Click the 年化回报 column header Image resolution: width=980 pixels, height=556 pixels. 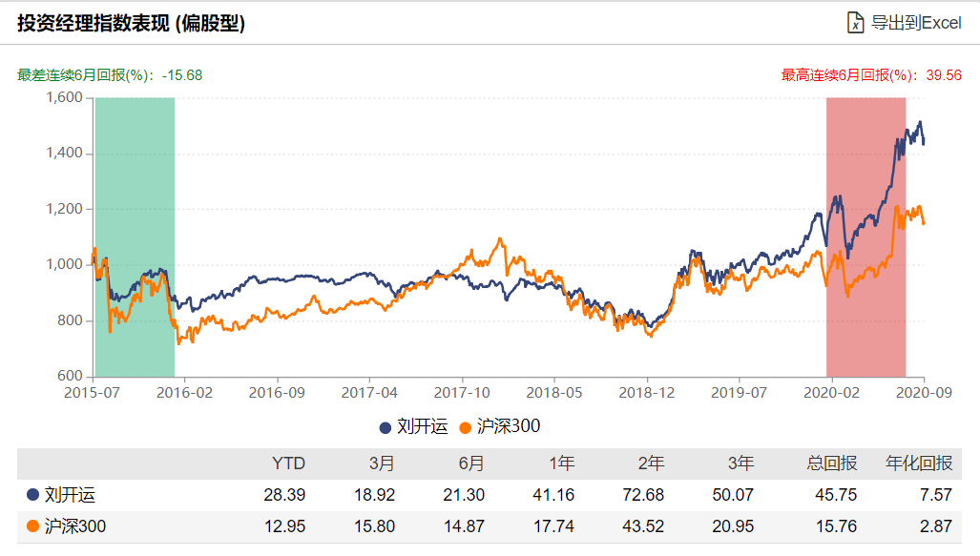pos(919,463)
